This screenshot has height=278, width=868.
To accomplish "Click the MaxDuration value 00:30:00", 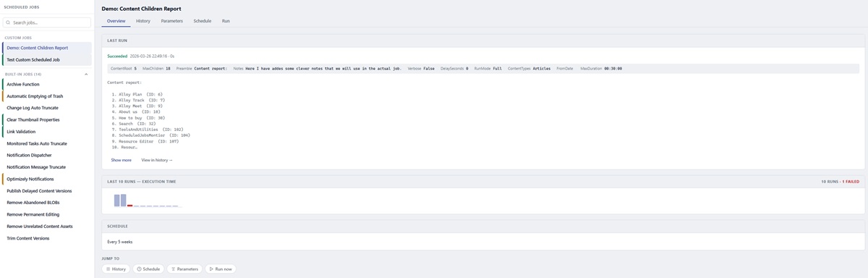I will (x=613, y=69).
